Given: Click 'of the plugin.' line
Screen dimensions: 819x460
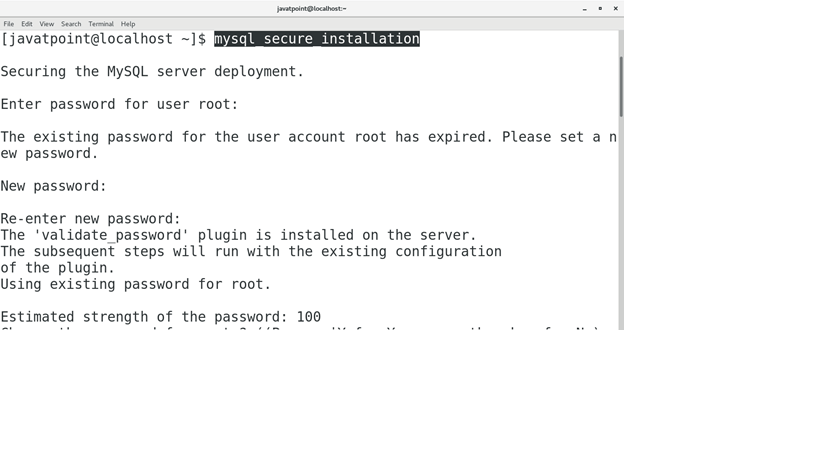Looking at the screenshot, I should 57,268.
